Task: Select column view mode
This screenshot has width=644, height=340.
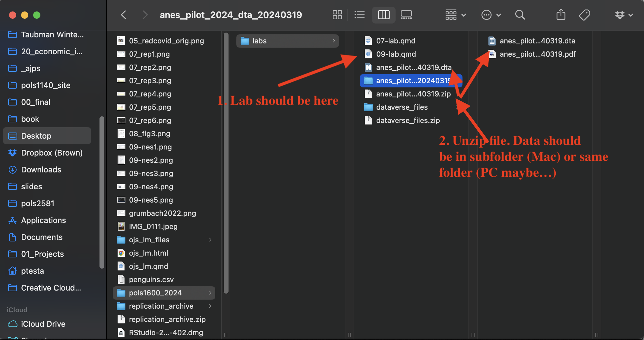Action: pos(384,15)
